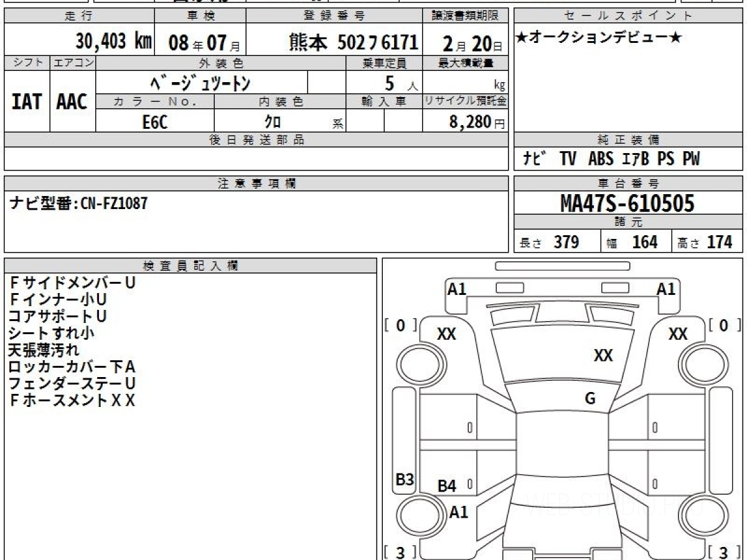Screen dimensions: 747x560
Task: Click the 後日発送部品 header bar
Action: [x=256, y=140]
